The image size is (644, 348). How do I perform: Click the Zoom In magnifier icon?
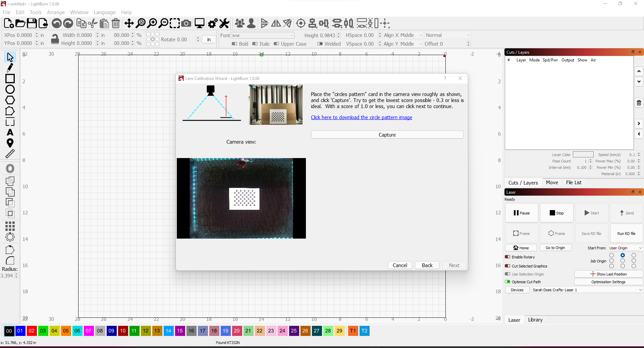coord(152,23)
